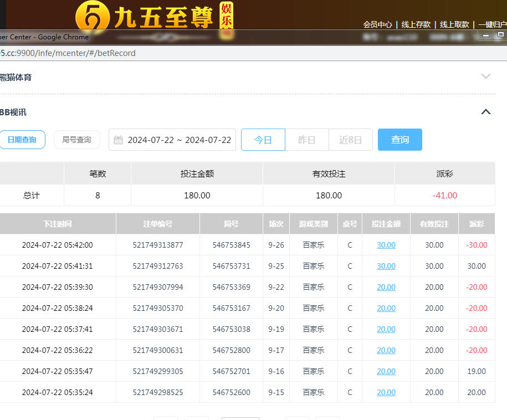Expand the 熊猫体育 section chevron

pyautogui.click(x=486, y=76)
